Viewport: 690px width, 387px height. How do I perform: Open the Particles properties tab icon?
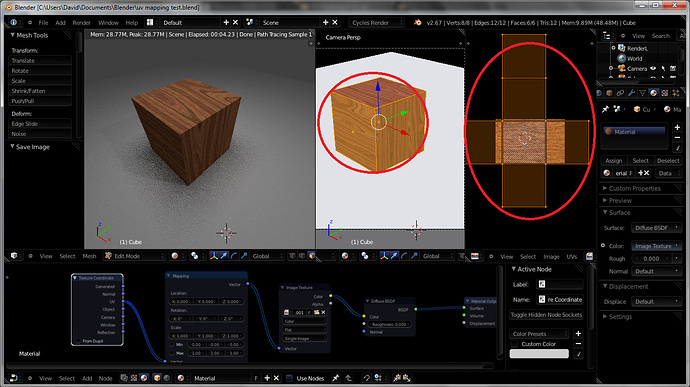pyautogui.click(x=675, y=93)
